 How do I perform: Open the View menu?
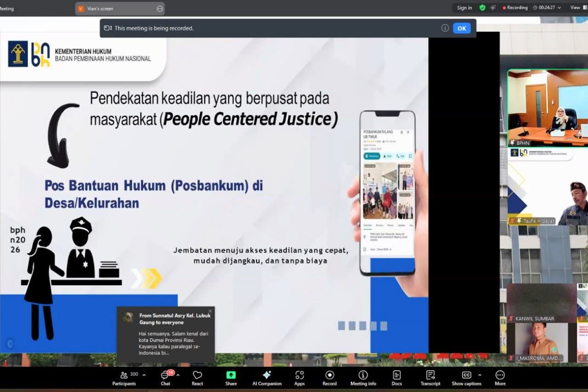(x=576, y=7)
